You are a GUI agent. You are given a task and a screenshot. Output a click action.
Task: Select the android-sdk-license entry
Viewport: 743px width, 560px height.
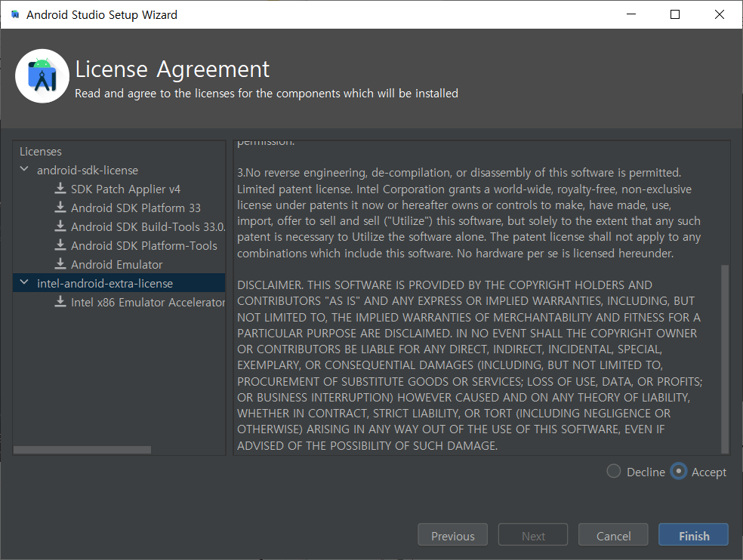click(x=88, y=170)
